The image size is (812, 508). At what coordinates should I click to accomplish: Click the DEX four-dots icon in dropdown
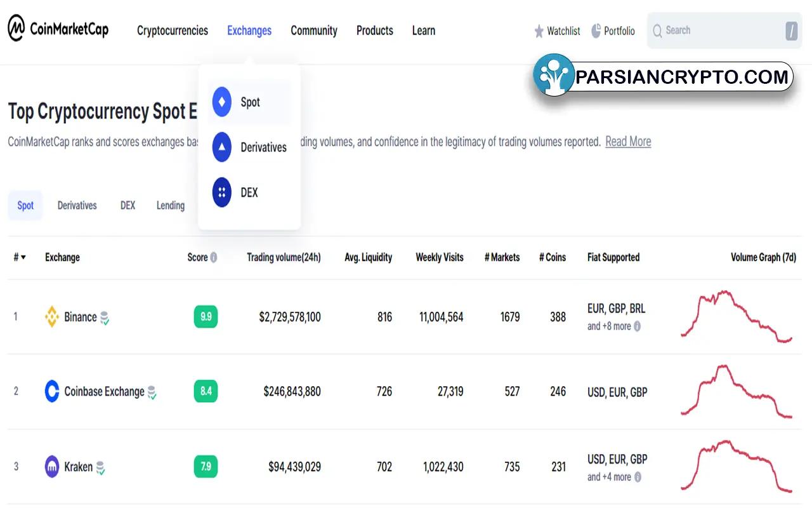pyautogui.click(x=221, y=192)
